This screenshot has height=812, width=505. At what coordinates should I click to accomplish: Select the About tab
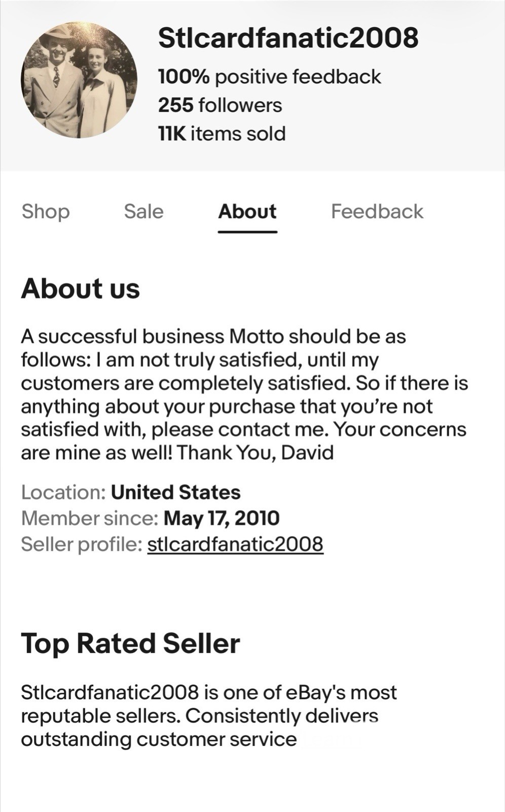247,212
